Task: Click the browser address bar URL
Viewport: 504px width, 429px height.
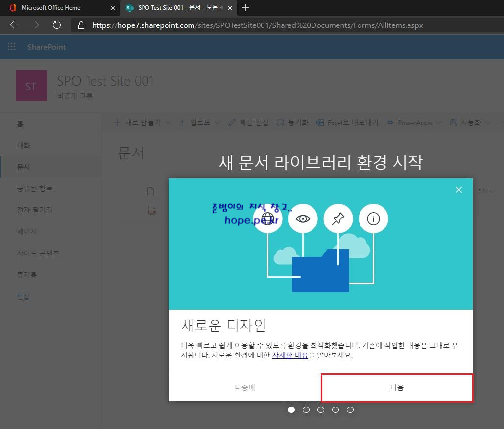Action: pyautogui.click(x=257, y=25)
